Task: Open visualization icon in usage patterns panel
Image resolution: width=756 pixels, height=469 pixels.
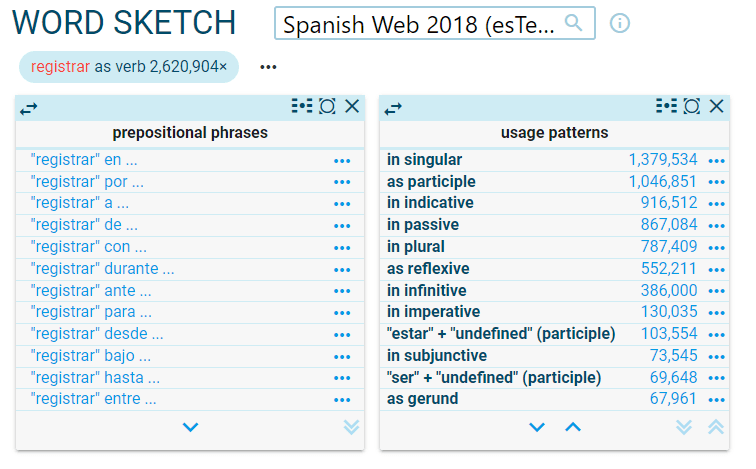Action: click(666, 107)
